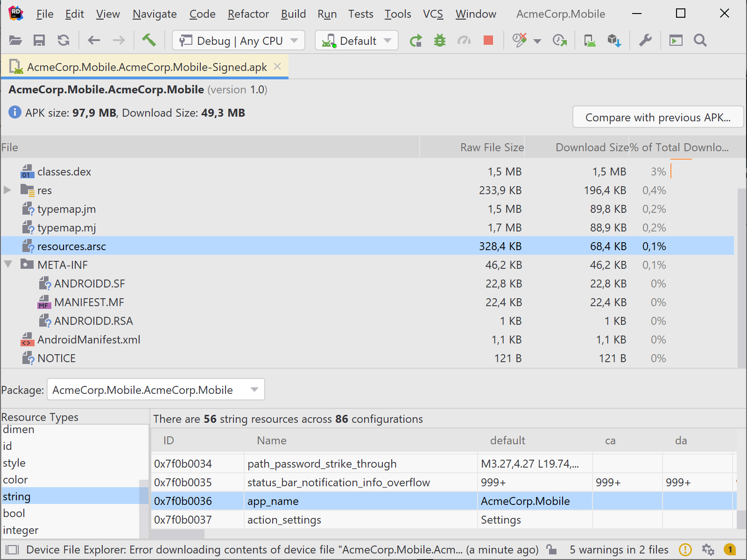747x560 pixels.
Task: Navigate forward with the right arrow
Action: point(119,41)
